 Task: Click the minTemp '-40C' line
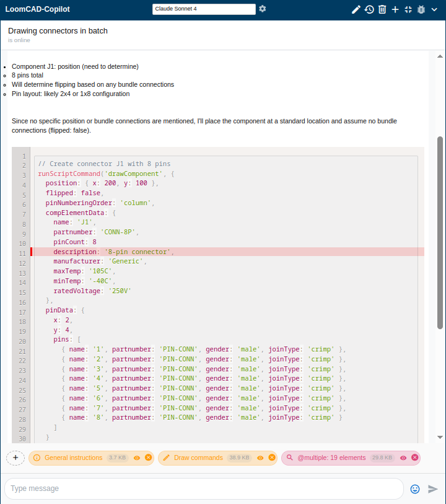pos(84,281)
